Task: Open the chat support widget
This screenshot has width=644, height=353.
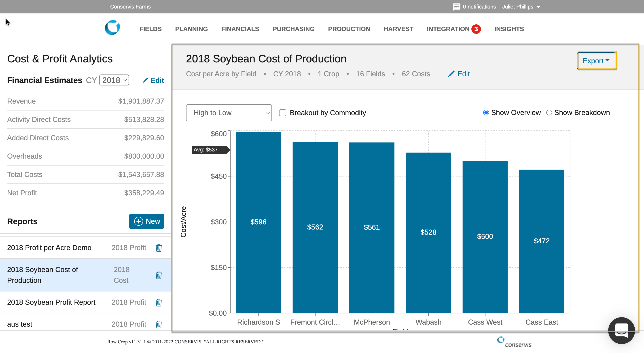Action: coord(621,330)
